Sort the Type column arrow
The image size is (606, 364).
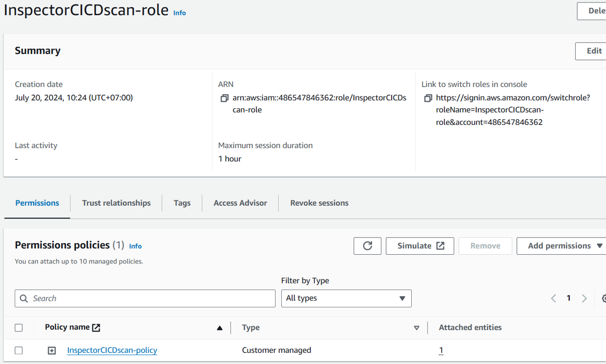(416, 328)
